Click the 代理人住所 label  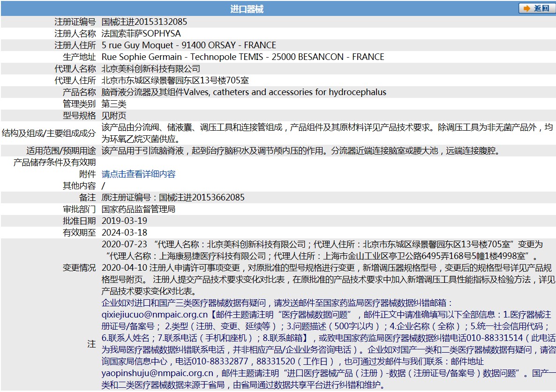point(75,80)
